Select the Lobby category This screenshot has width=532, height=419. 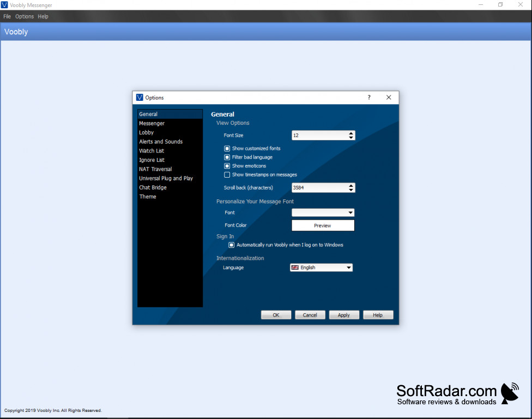tap(170, 132)
